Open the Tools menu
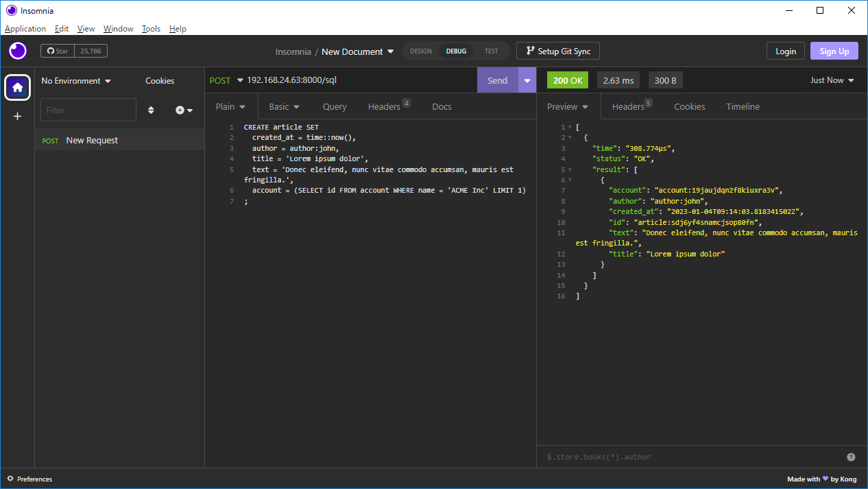The image size is (868, 489). 151,29
